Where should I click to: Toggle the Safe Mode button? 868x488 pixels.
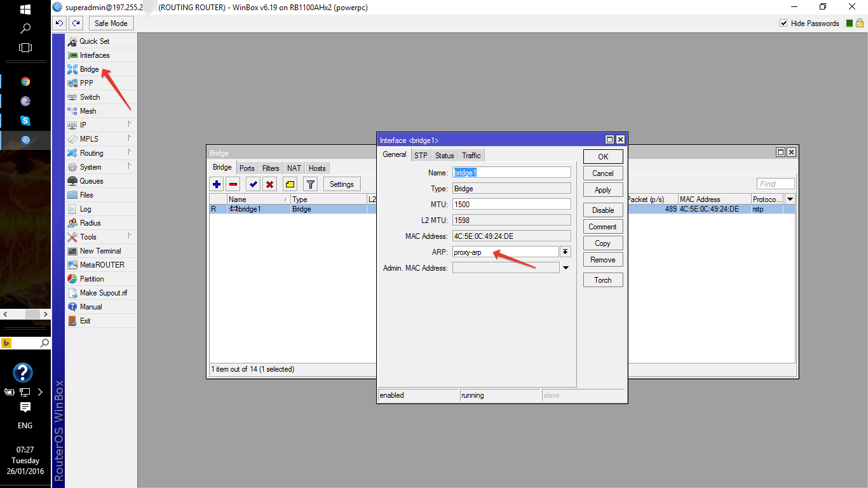(111, 24)
